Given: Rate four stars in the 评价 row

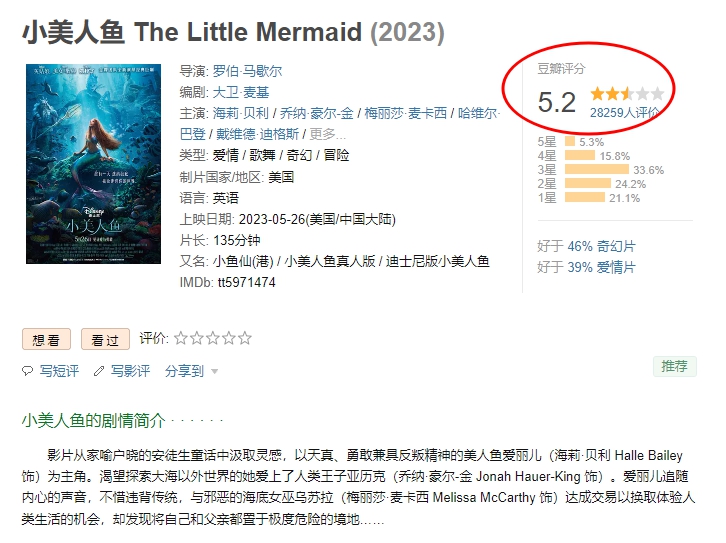Looking at the screenshot, I should click(229, 338).
